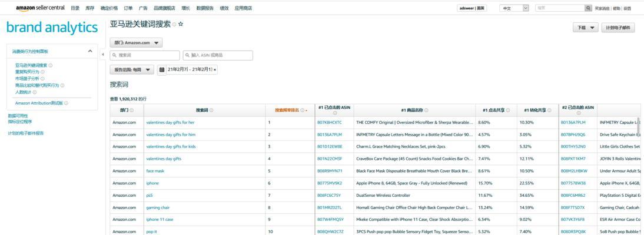This screenshot has height=235, width=644.
Task: Open the 目录 menu
Action: (x=75, y=8)
